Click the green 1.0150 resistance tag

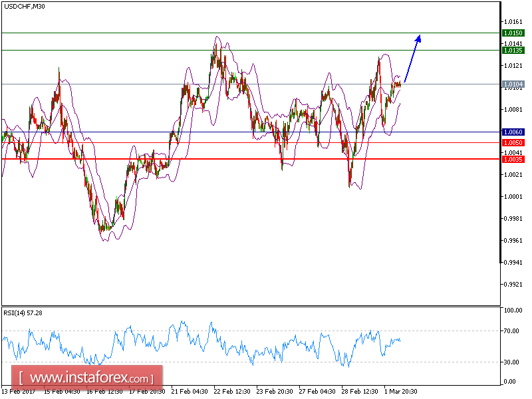(x=513, y=32)
